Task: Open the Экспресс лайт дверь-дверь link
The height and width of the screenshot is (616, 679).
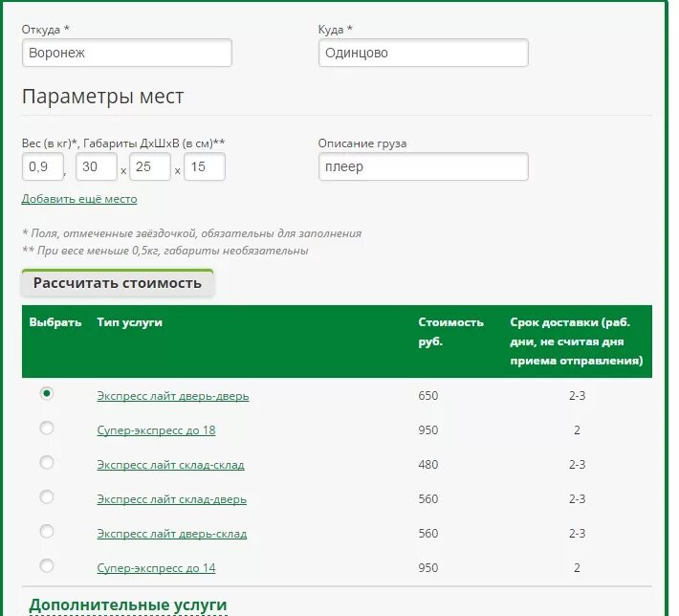Action: 173,396
